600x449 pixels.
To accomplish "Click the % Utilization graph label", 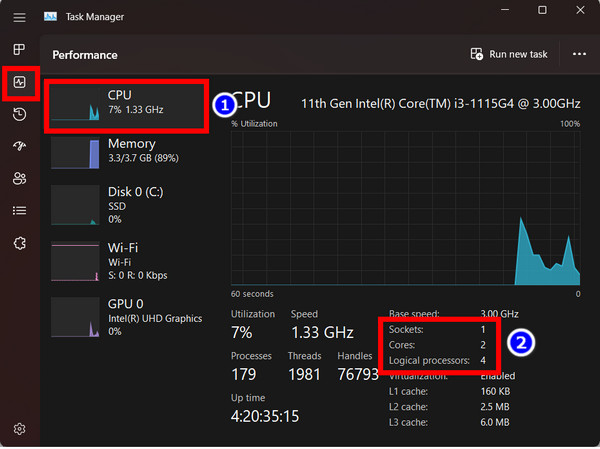I will [254, 124].
